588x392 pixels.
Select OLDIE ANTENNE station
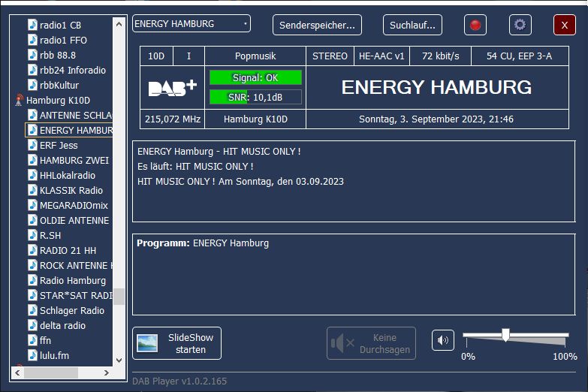[x=74, y=220]
